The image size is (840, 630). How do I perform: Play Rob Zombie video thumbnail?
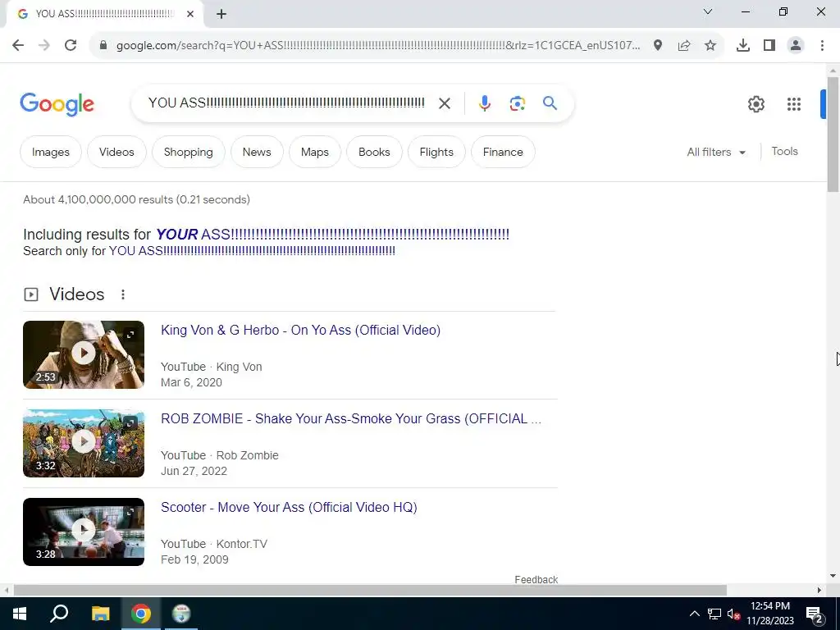[84, 443]
